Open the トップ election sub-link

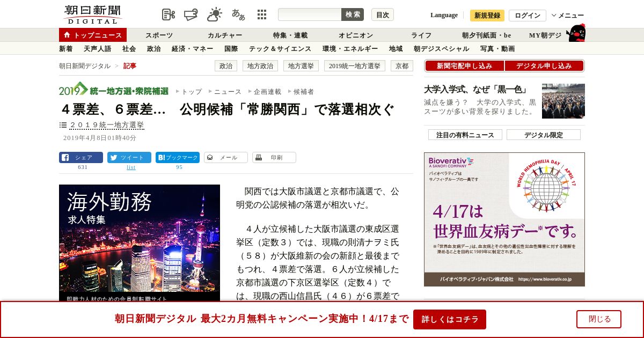(192, 92)
